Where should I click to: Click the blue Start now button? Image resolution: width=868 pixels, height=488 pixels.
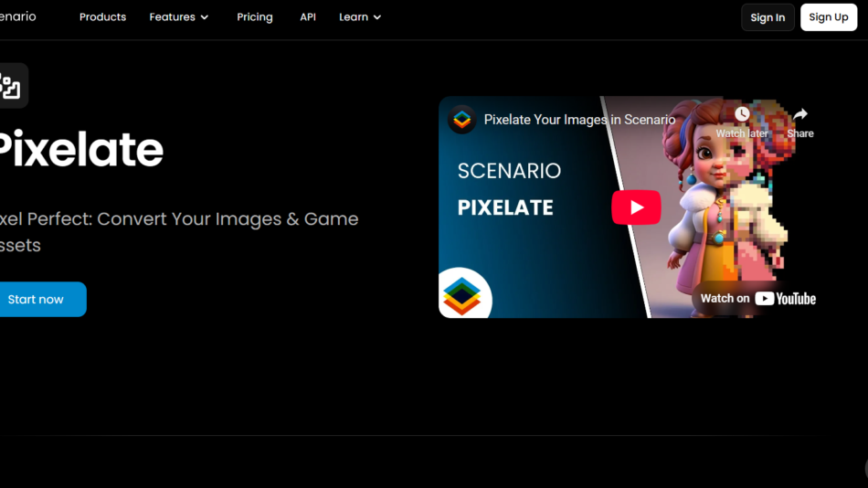coord(37,300)
